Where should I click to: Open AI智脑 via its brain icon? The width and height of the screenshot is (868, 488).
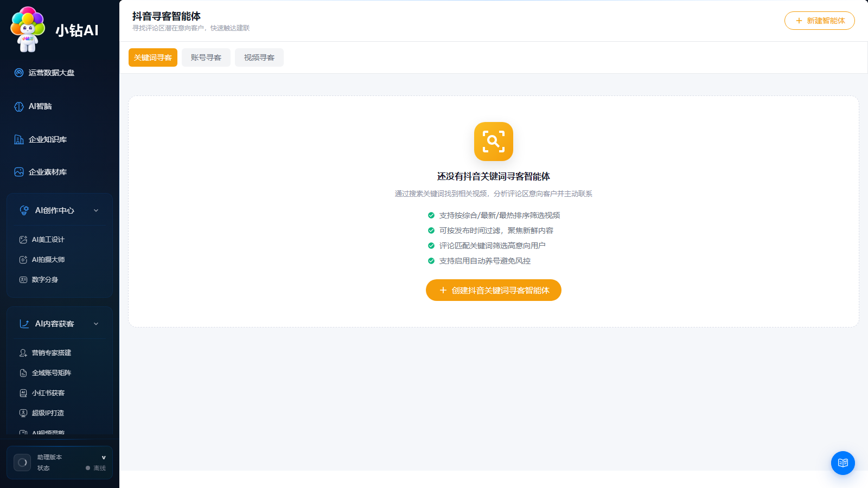(x=19, y=106)
